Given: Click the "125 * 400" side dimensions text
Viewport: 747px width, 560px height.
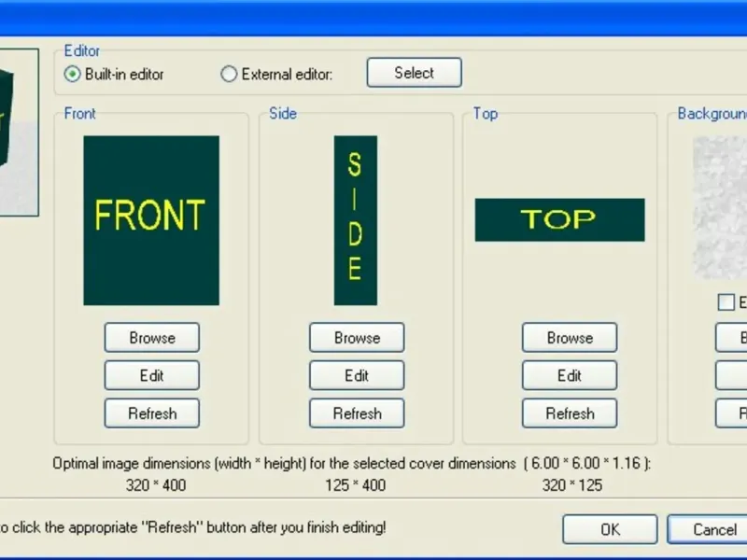Looking at the screenshot, I should (356, 485).
